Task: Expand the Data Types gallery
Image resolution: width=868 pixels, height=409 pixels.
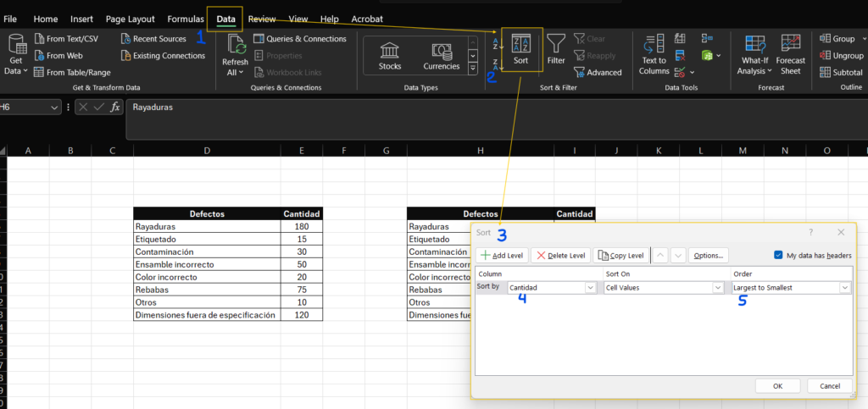Action: pyautogui.click(x=473, y=69)
